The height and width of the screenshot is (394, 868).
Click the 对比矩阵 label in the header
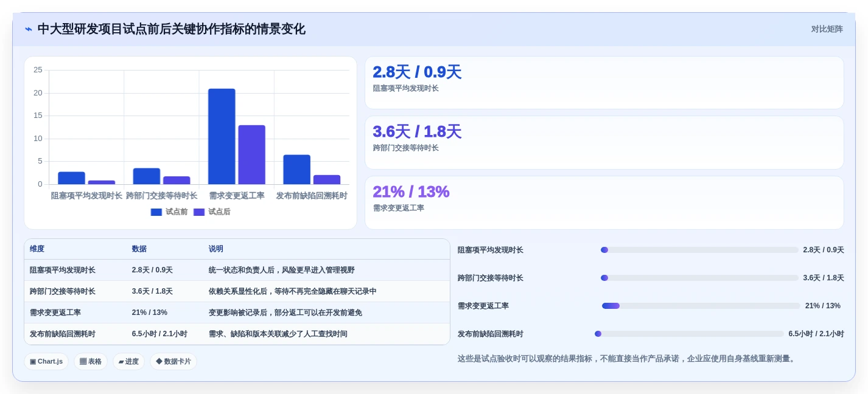[x=827, y=29]
